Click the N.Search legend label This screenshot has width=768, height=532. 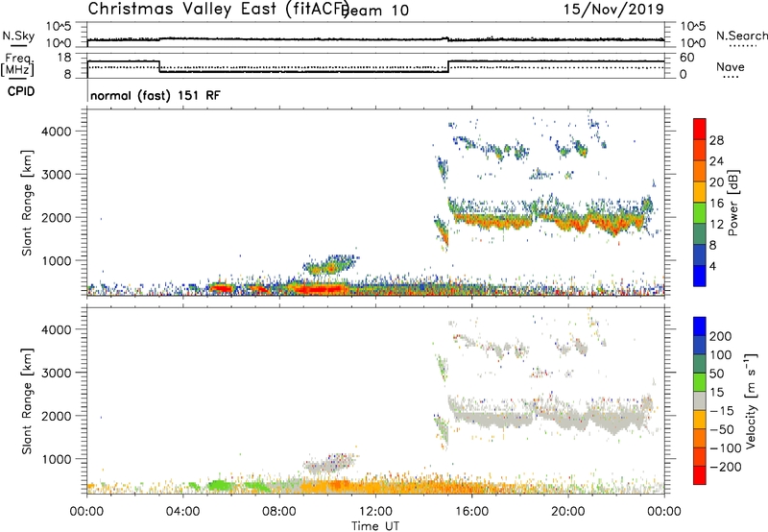pos(742,36)
